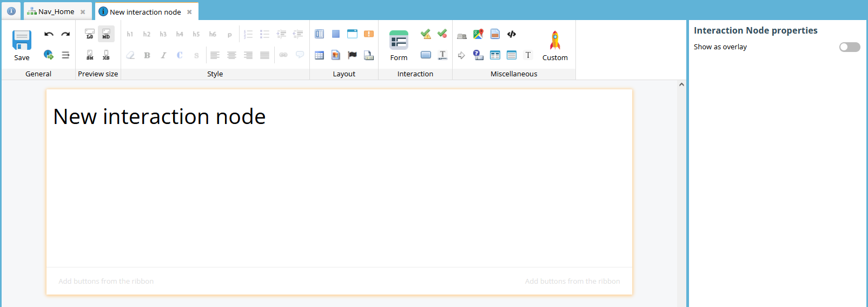Click the green checkmark with warning icon
The image size is (868, 307).
pyautogui.click(x=426, y=34)
